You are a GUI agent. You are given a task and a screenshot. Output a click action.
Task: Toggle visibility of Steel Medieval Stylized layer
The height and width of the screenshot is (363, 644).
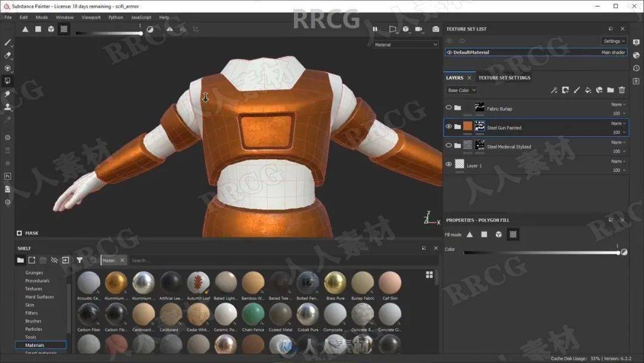tap(449, 146)
